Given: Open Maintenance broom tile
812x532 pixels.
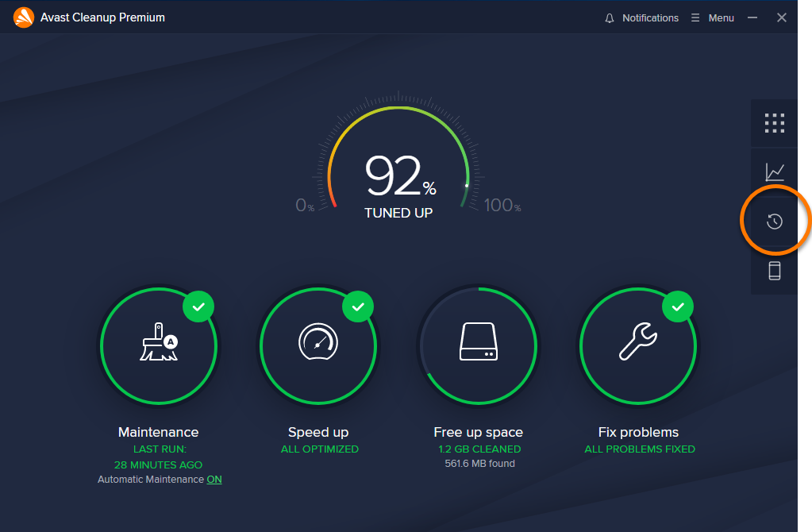Looking at the screenshot, I should tap(159, 345).
